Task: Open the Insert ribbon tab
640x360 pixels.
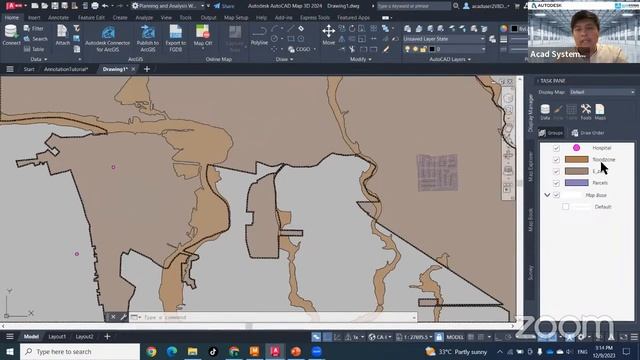Action: [x=34, y=18]
